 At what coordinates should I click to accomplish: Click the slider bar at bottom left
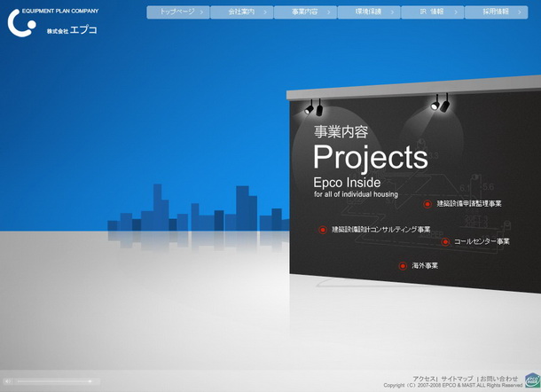(x=53, y=381)
